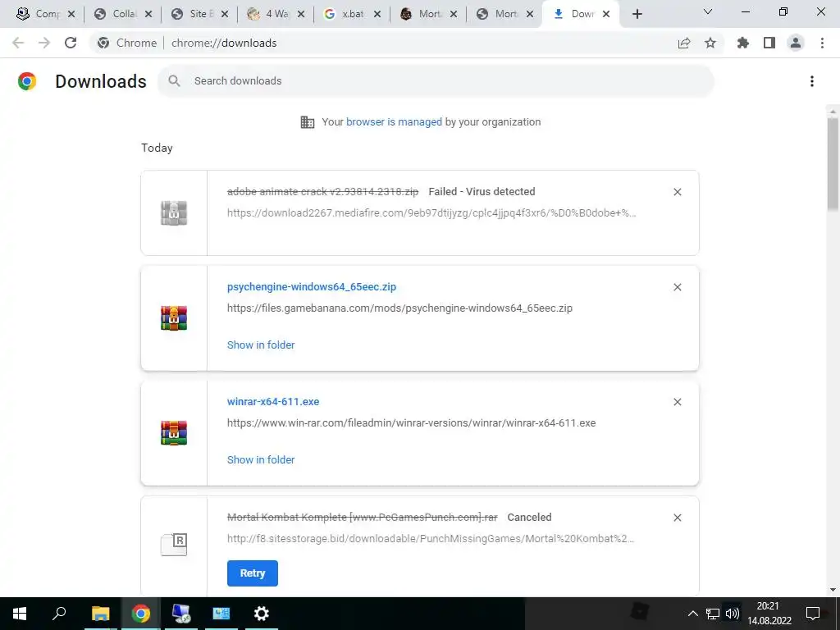Click the scrollbar down arrow
The width and height of the screenshot is (840, 630).
pos(833,590)
